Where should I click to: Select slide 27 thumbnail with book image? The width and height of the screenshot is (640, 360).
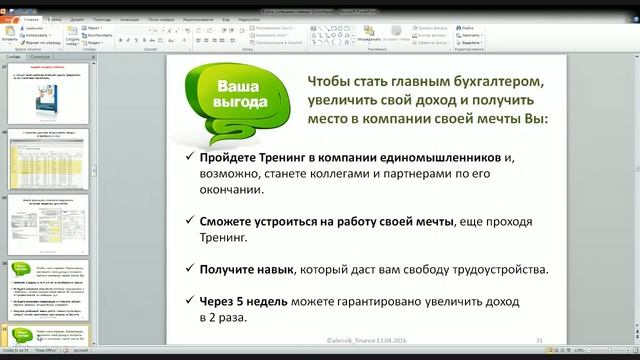point(48,93)
